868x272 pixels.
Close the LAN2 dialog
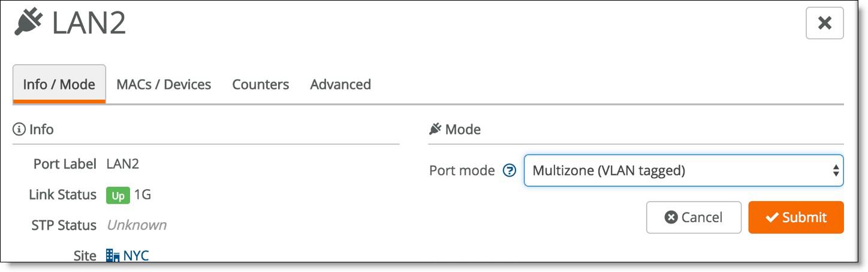[x=825, y=23]
